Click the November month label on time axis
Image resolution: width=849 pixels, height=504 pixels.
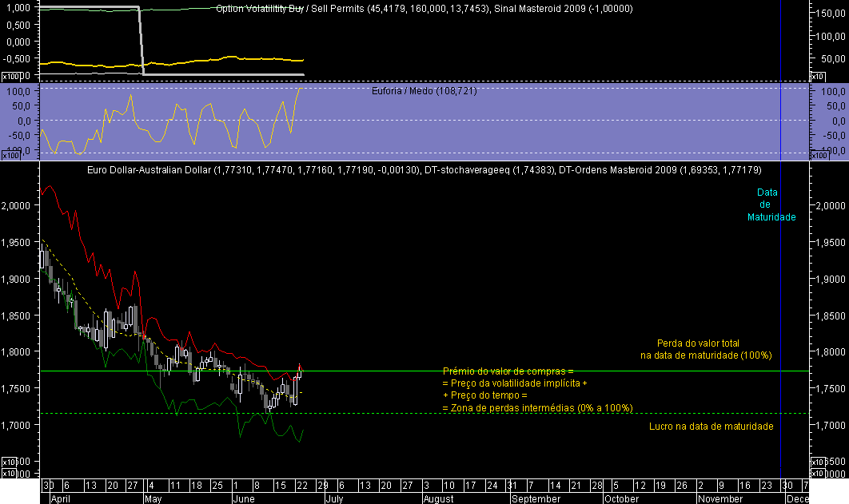point(720,498)
